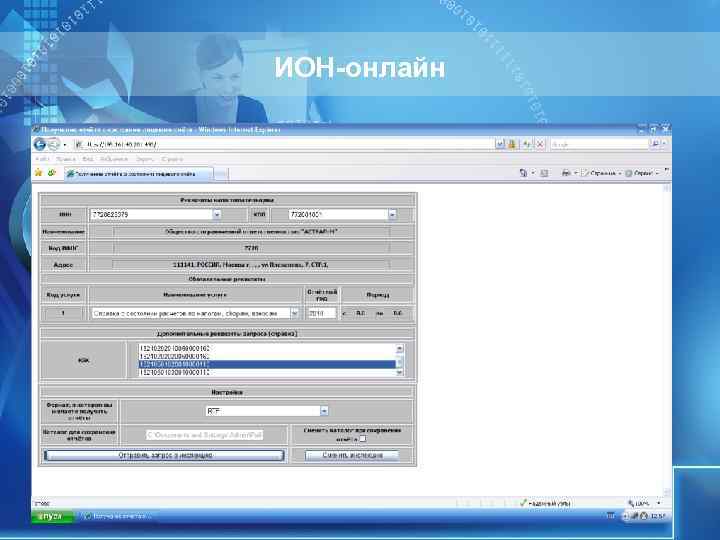Click the КБК list scroll up arrow

399,349
